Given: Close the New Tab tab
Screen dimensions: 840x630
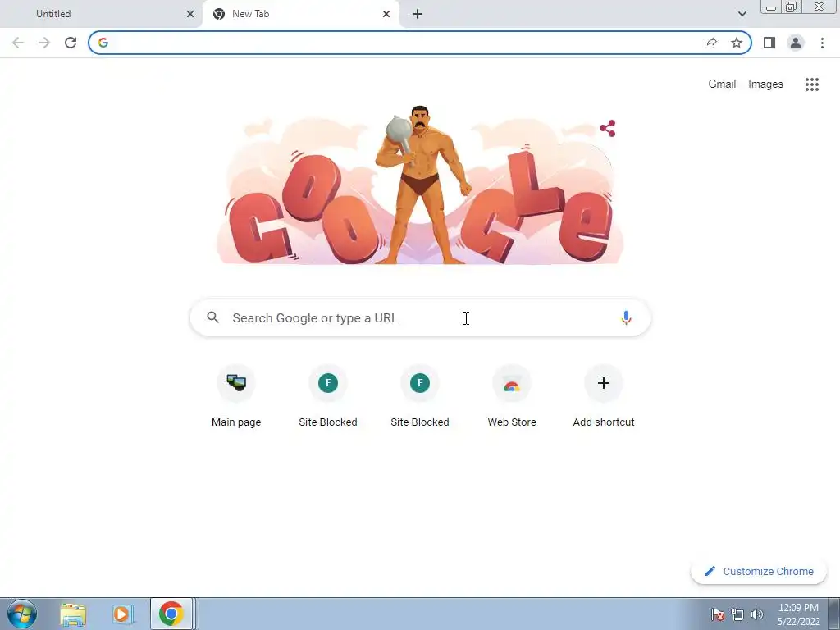Looking at the screenshot, I should coord(386,14).
